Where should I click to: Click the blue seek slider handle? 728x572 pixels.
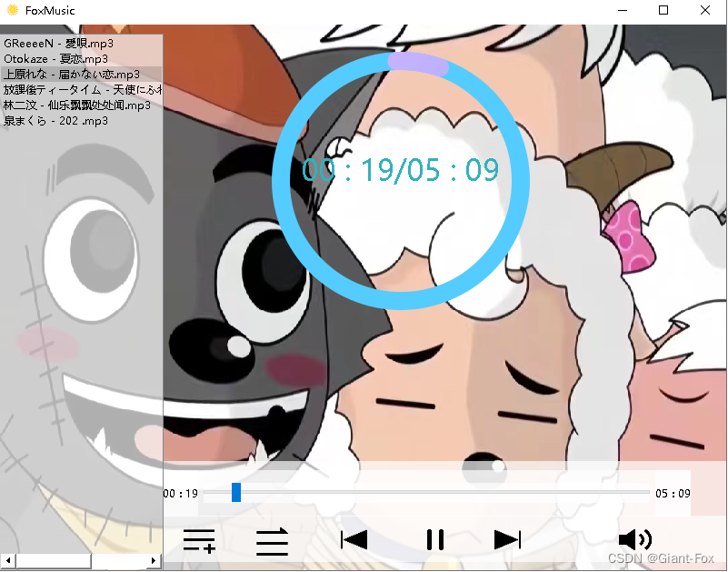(x=236, y=493)
